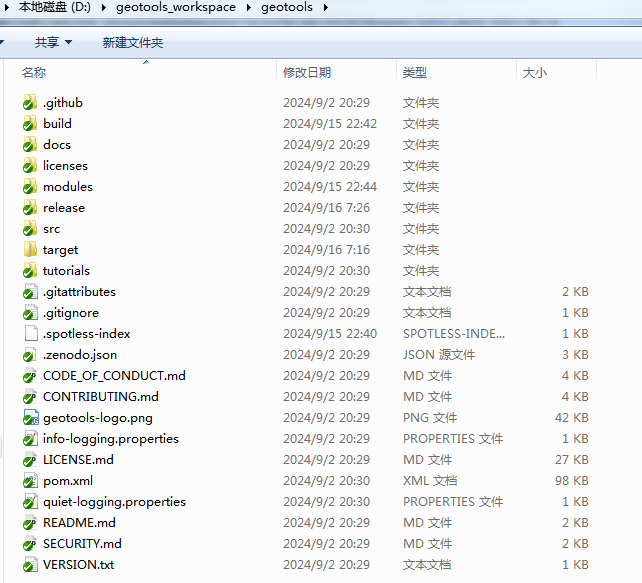Select the file name .spotless-index
The height and width of the screenshot is (583, 642).
pyautogui.click(x=86, y=334)
